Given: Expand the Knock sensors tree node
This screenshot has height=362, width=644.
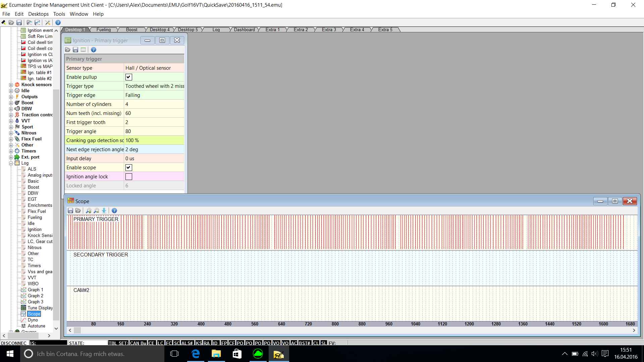Looking at the screenshot, I should [x=11, y=85].
